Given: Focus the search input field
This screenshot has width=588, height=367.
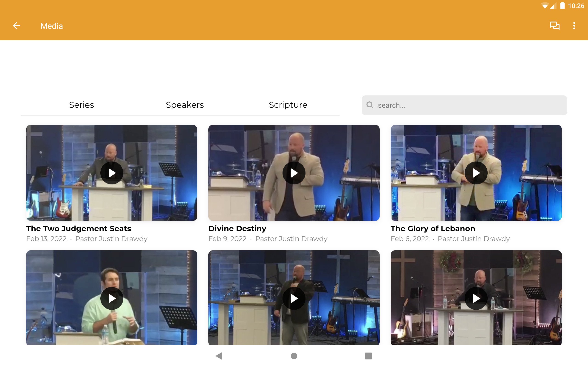Looking at the screenshot, I should (469, 105).
